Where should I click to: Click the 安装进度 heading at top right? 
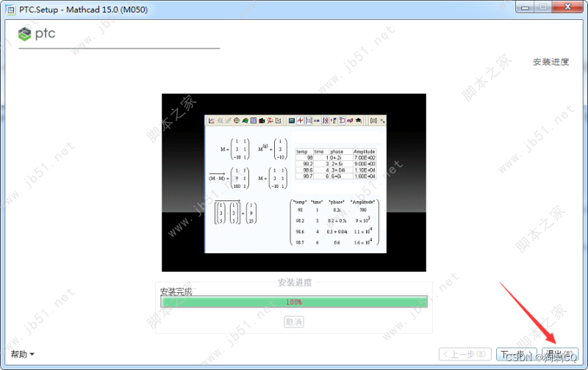point(551,62)
